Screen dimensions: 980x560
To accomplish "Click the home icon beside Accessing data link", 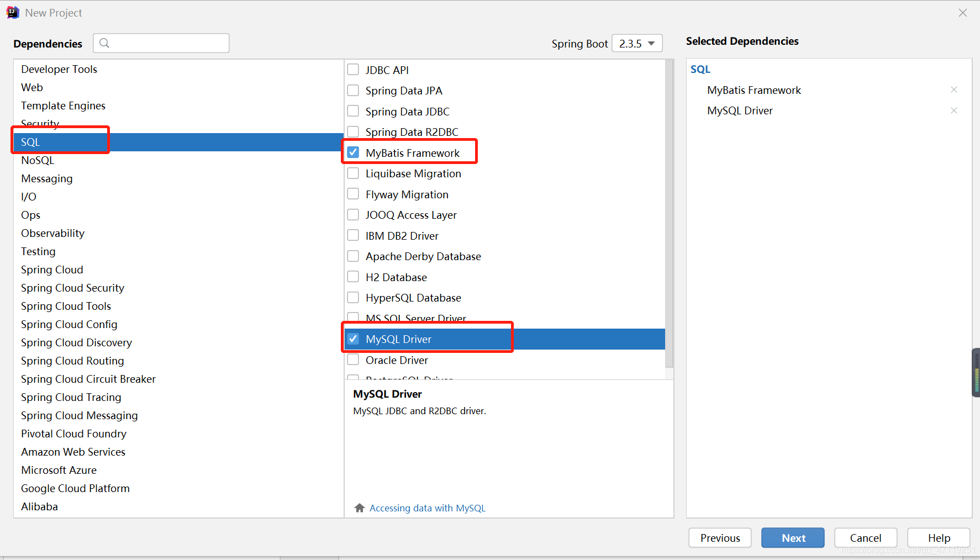I will pos(360,508).
